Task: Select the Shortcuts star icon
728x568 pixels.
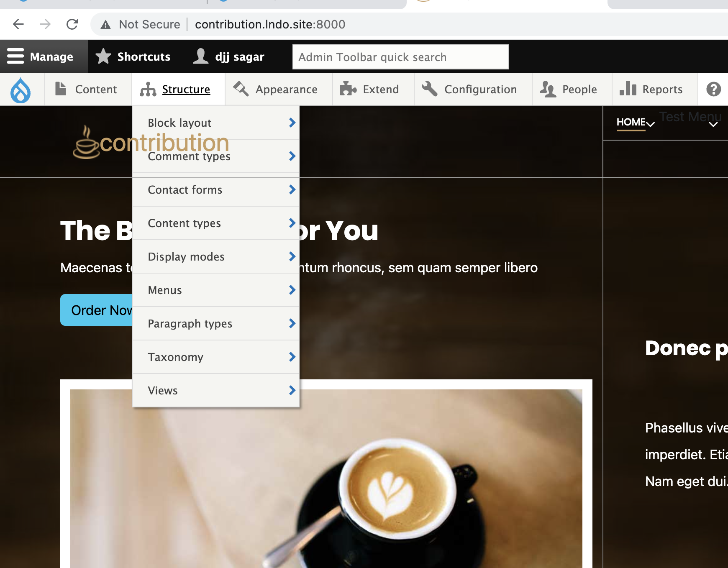Action: tap(103, 56)
